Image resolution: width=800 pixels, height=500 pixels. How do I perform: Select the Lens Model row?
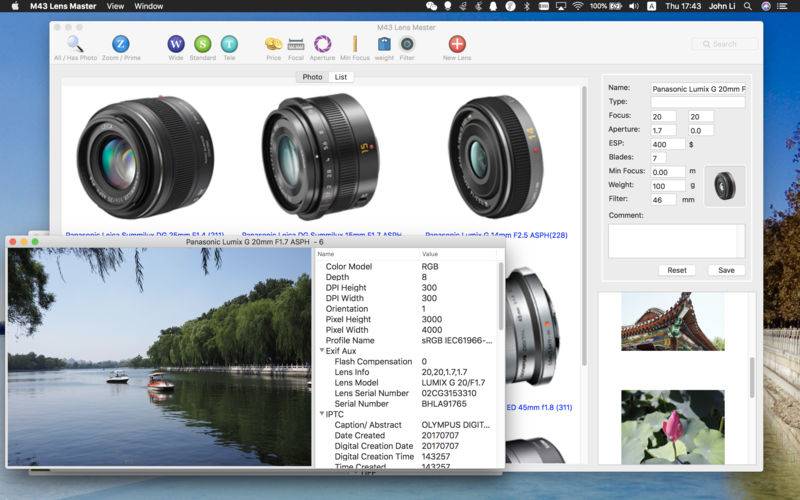tap(408, 383)
